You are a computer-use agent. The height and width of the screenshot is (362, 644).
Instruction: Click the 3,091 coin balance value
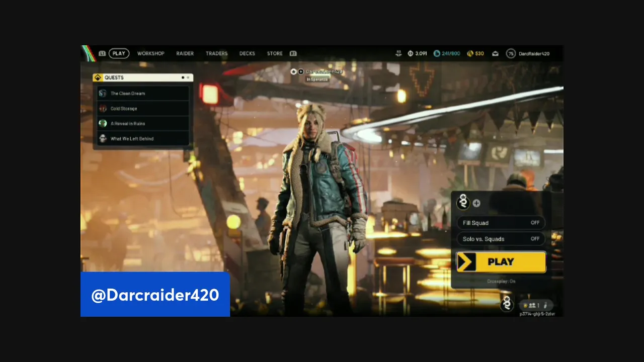click(421, 53)
